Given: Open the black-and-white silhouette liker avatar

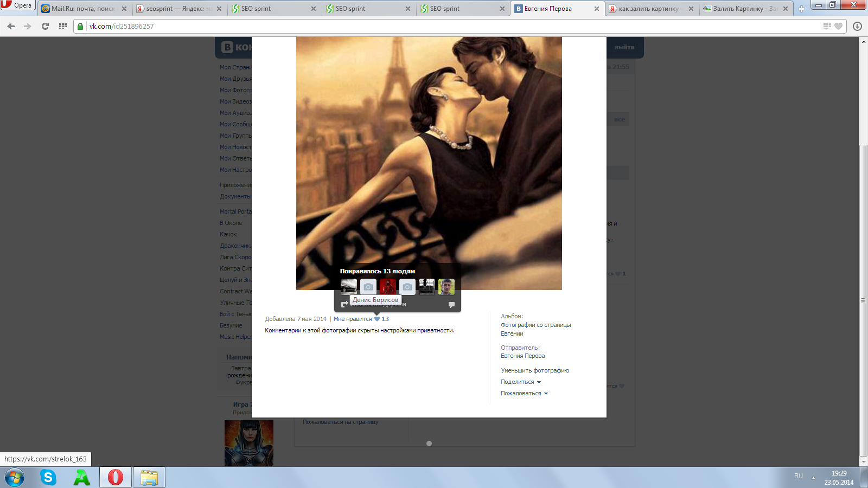Looking at the screenshot, I should 427,287.
